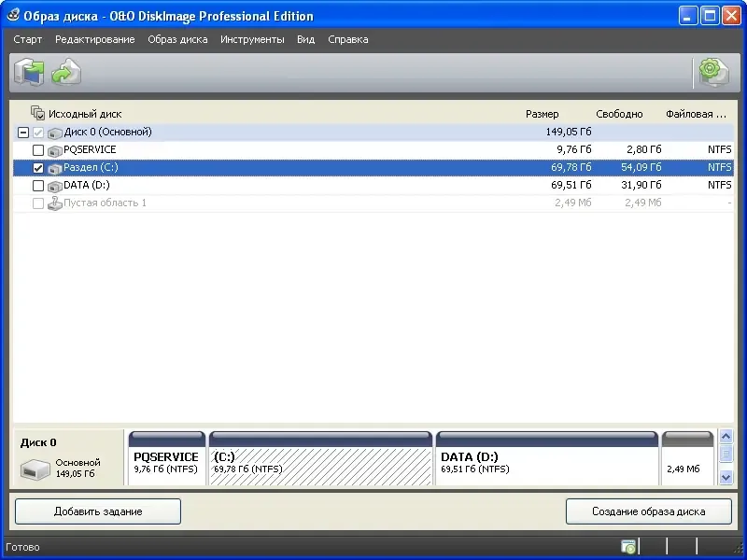Click the DATA (D:) partition icon
The width and height of the screenshot is (747, 560).
(x=55, y=186)
